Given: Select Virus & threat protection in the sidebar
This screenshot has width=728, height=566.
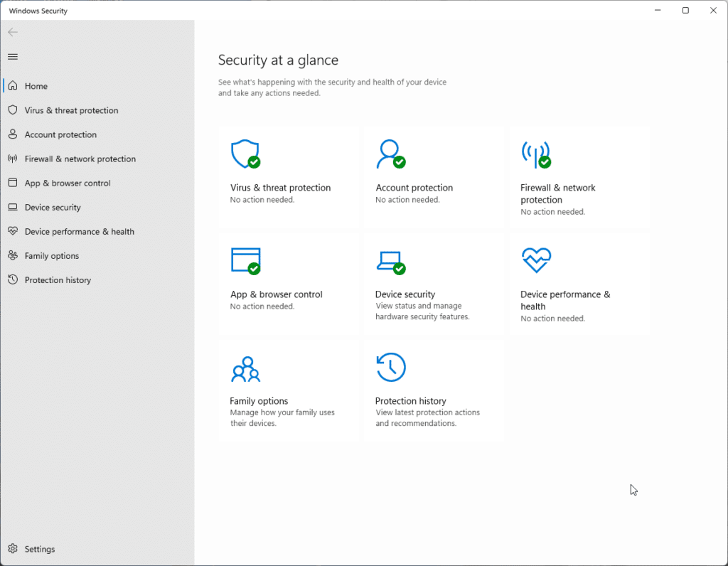Looking at the screenshot, I should [x=70, y=110].
